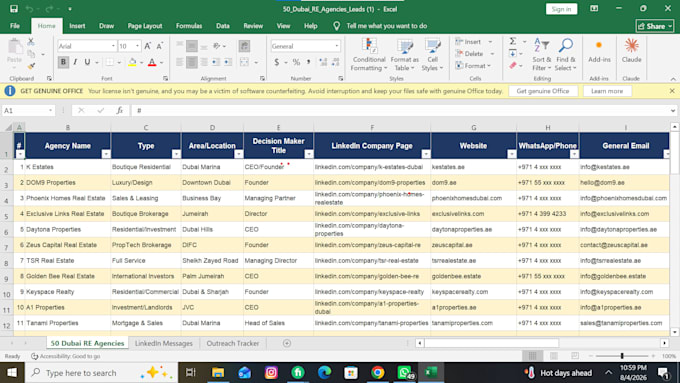Save the workbook with the floppy icon
This screenshot has height=383, width=680.
tap(14, 9)
